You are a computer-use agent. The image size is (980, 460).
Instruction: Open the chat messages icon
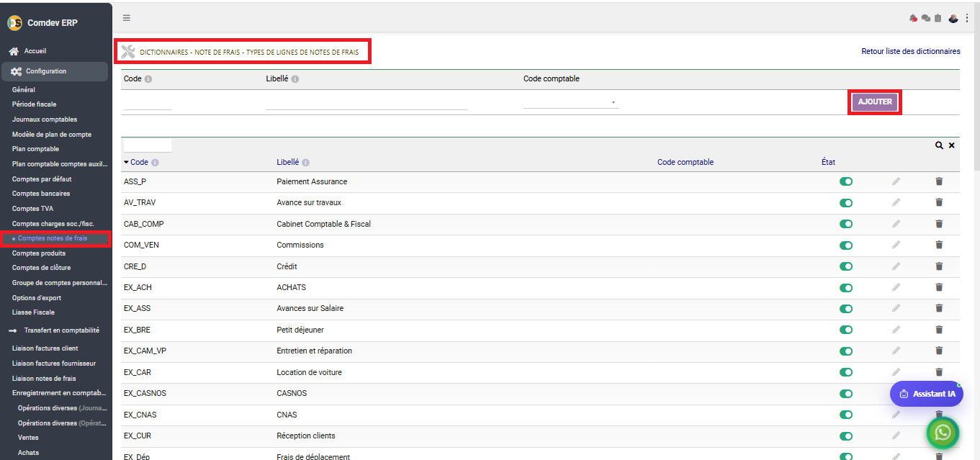(x=926, y=18)
